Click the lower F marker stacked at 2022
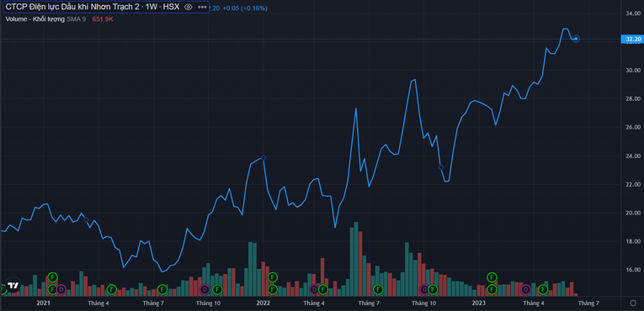 pyautogui.click(x=272, y=290)
